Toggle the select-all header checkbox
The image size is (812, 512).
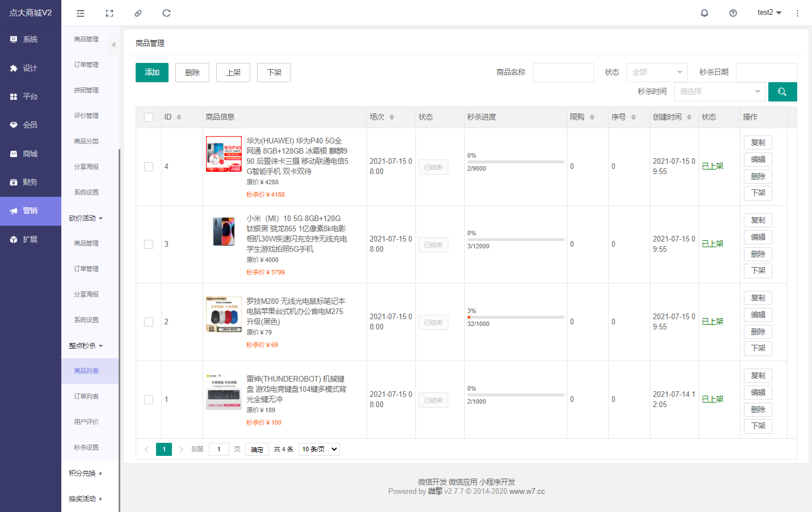[x=149, y=117]
